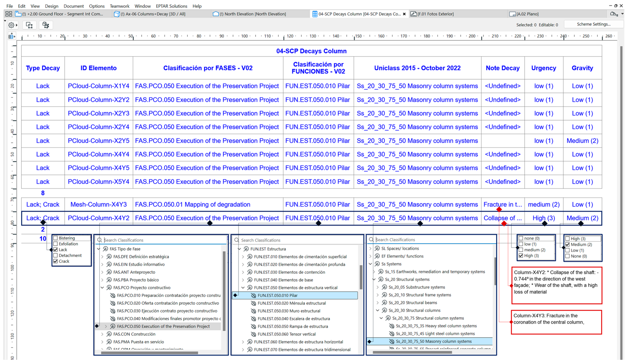
Task: Check the Exfoliation decay checkbox
Action: coord(56,244)
